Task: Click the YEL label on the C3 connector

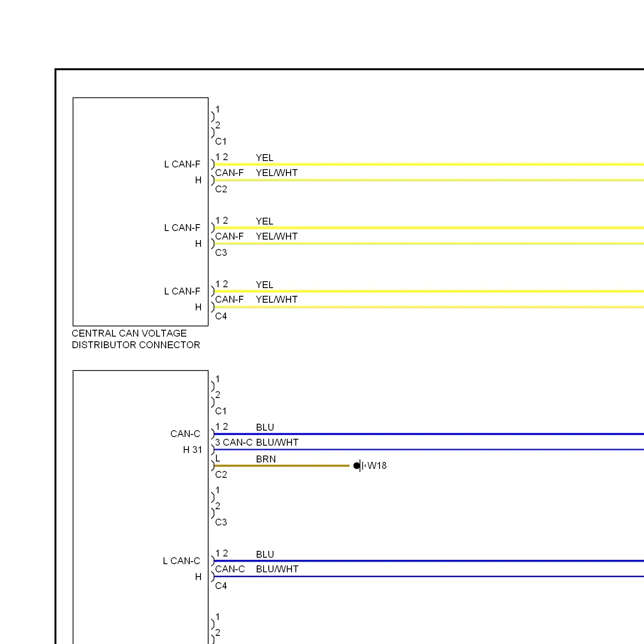Action: (264, 221)
